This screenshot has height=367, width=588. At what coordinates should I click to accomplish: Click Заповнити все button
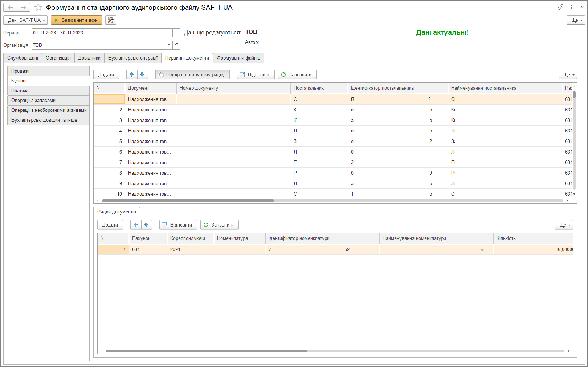click(x=77, y=20)
